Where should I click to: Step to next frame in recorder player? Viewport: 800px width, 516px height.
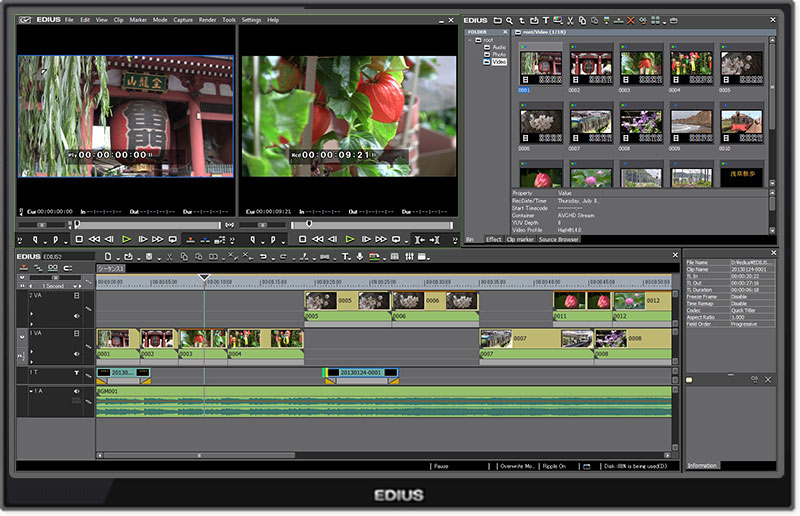[366, 239]
